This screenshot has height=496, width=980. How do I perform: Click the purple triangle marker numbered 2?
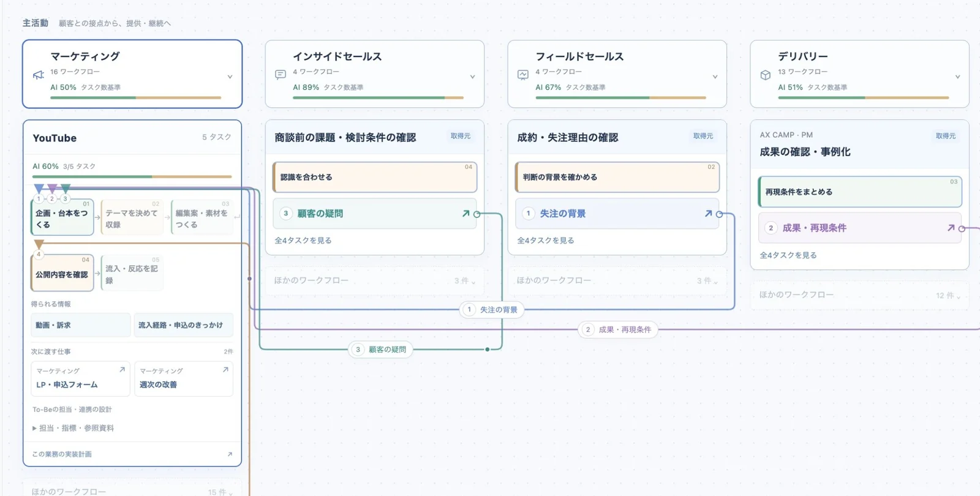52,189
